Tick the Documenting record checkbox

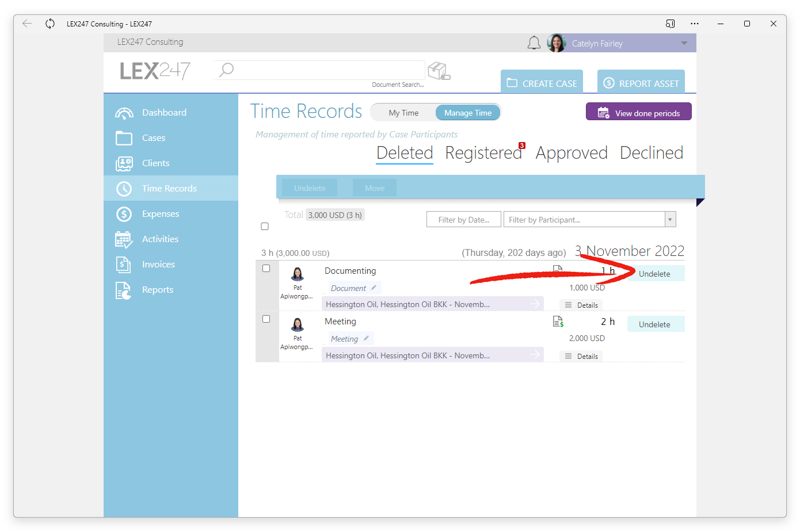266,269
